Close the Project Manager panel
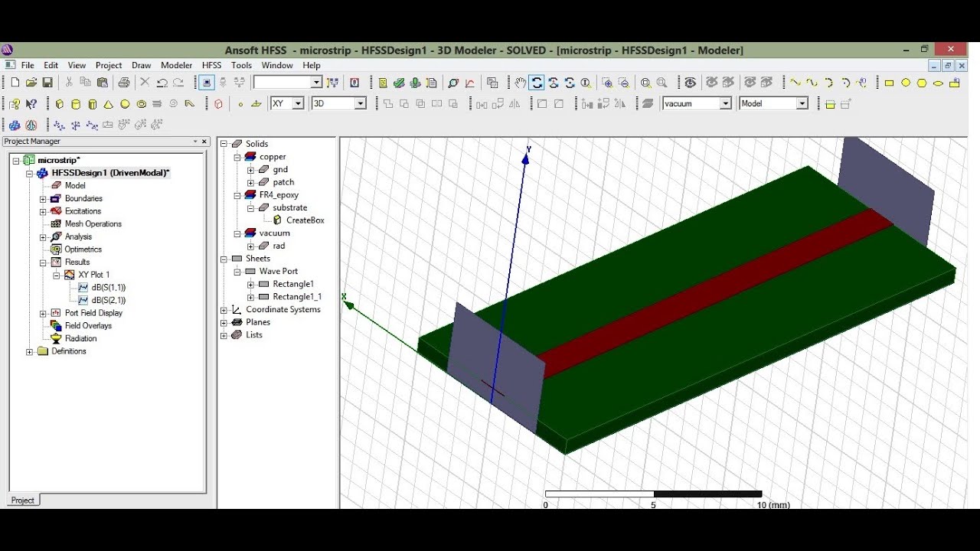Image resolution: width=980 pixels, height=551 pixels. click(x=204, y=142)
